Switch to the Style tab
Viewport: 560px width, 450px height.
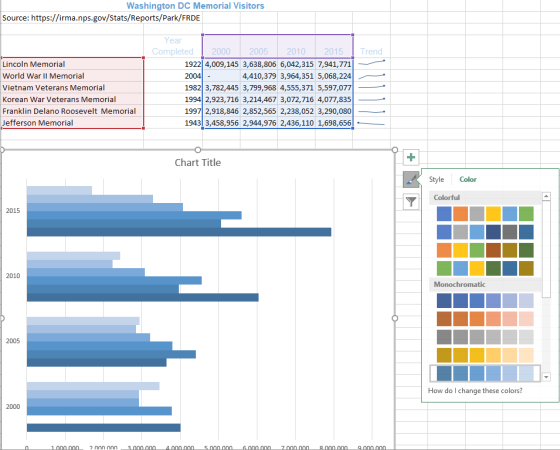click(436, 179)
